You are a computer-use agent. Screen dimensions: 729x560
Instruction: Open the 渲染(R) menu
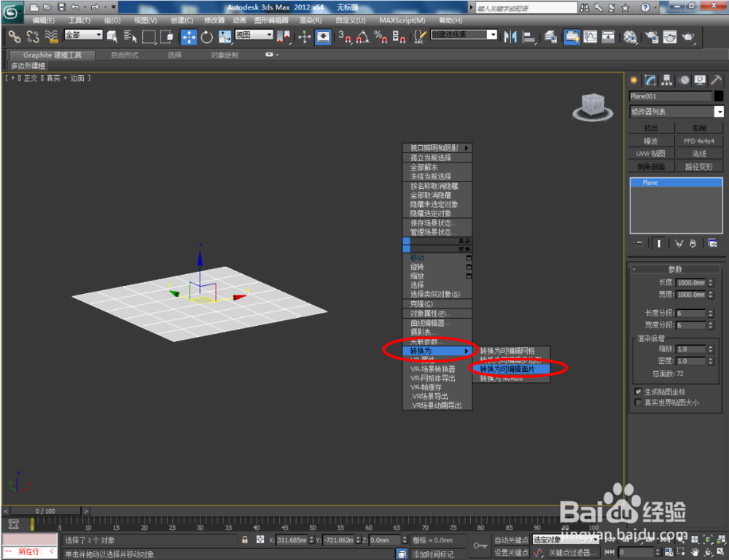(310, 20)
